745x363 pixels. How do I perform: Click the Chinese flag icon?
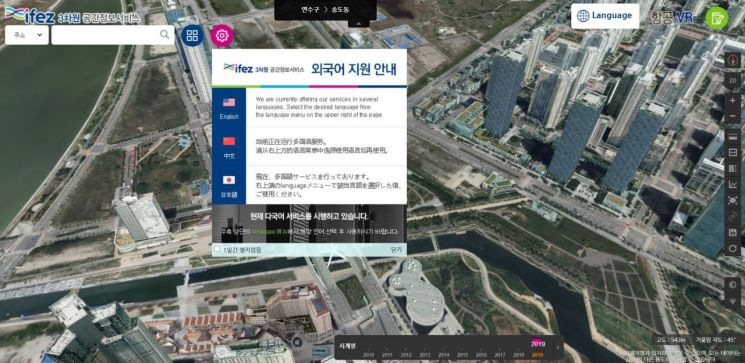point(229,141)
